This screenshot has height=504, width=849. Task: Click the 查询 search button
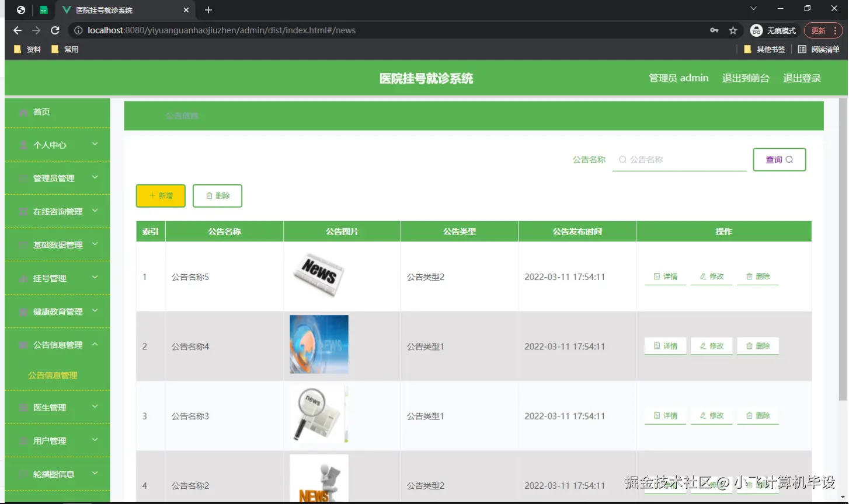pyautogui.click(x=780, y=160)
